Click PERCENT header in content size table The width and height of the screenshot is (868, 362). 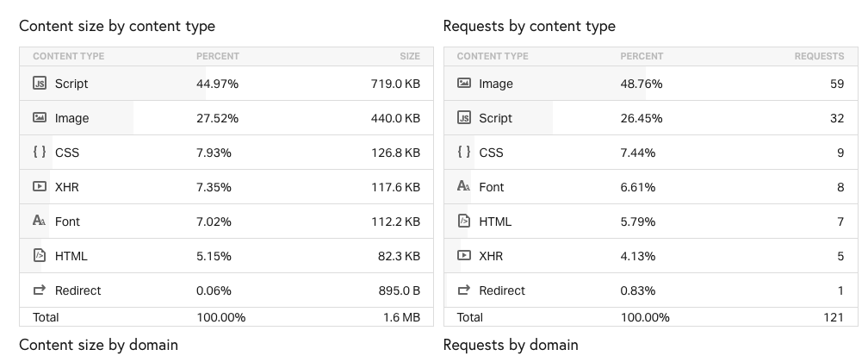coord(218,56)
